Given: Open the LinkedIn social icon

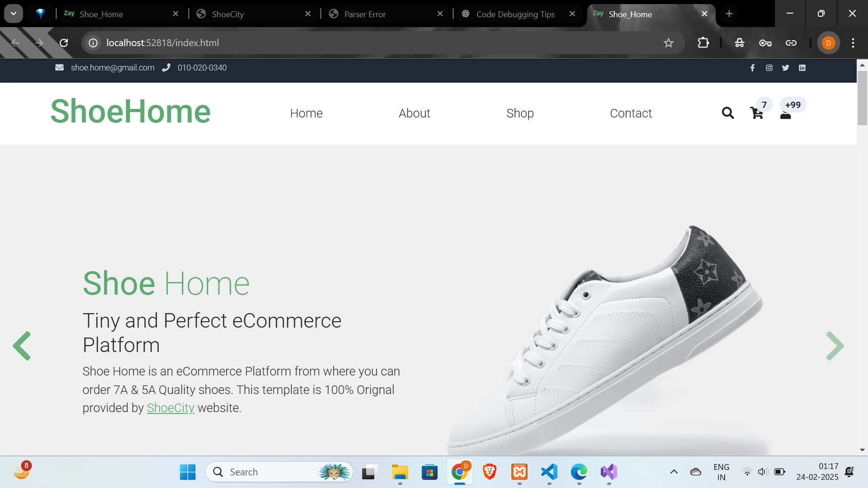Looking at the screenshot, I should [x=802, y=68].
